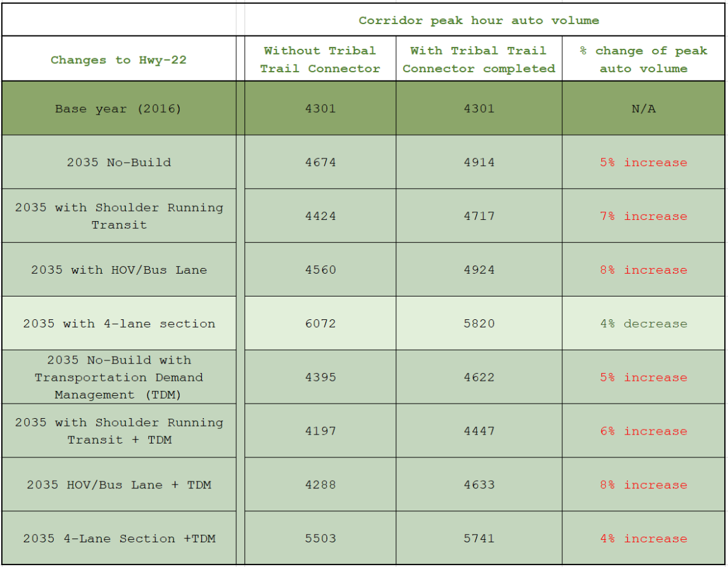Select the '4% increase' cell
This screenshot has width=728, height=567.
(x=643, y=538)
